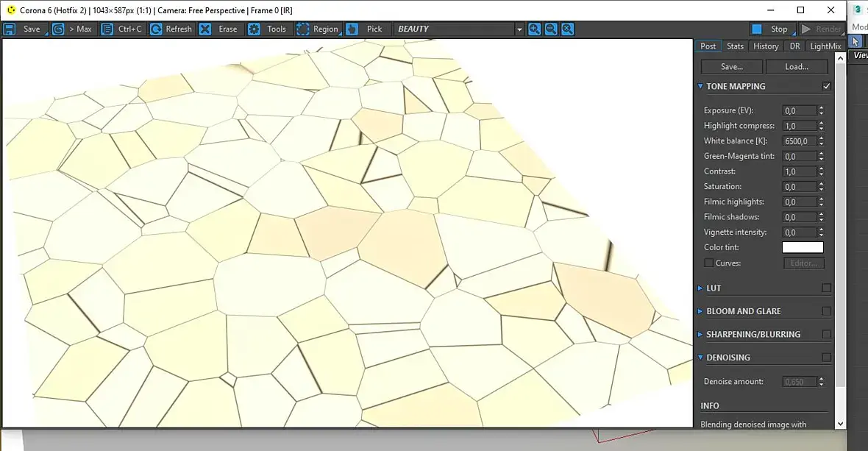Viewport: 868px width, 451px height.
Task: Open the BEAUTY render element dropdown
Action: click(519, 29)
